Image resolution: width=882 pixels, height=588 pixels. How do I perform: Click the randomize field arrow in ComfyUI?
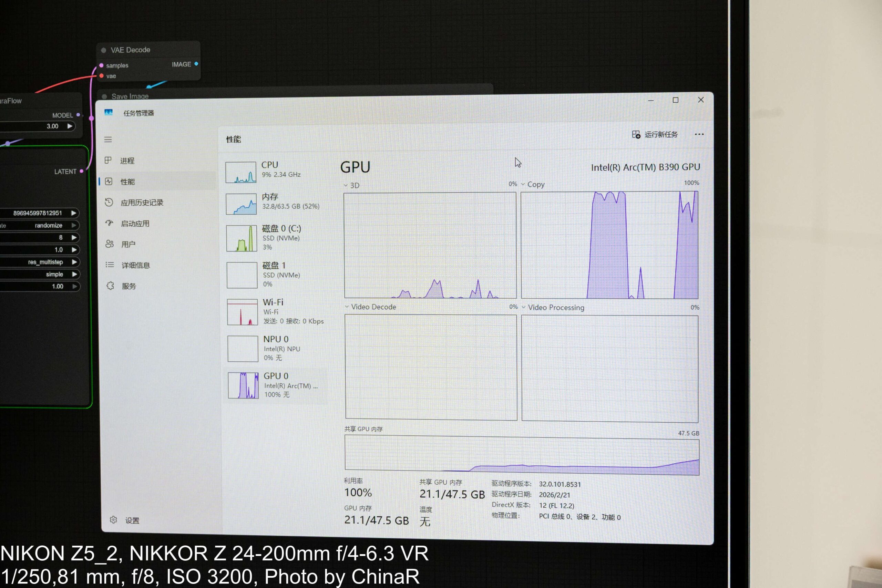coord(74,225)
